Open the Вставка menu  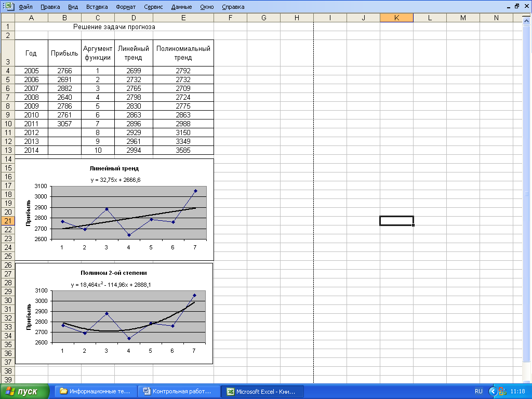tap(97, 7)
